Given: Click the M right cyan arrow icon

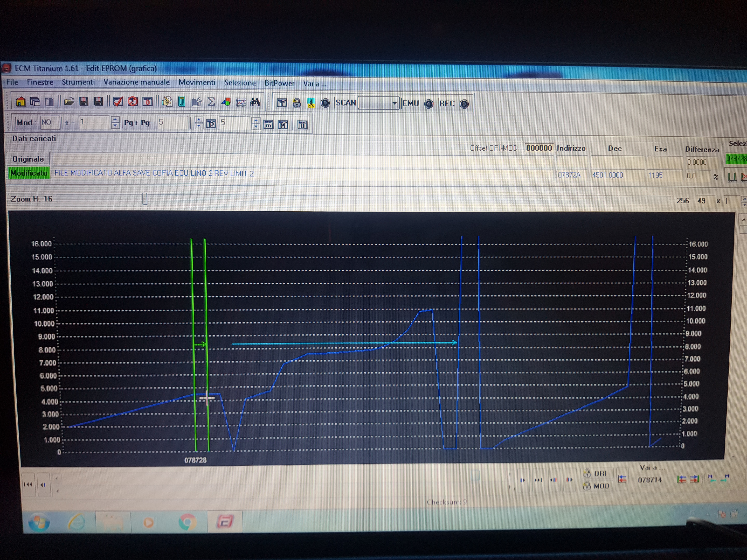Looking at the screenshot, I should pyautogui.click(x=725, y=478).
